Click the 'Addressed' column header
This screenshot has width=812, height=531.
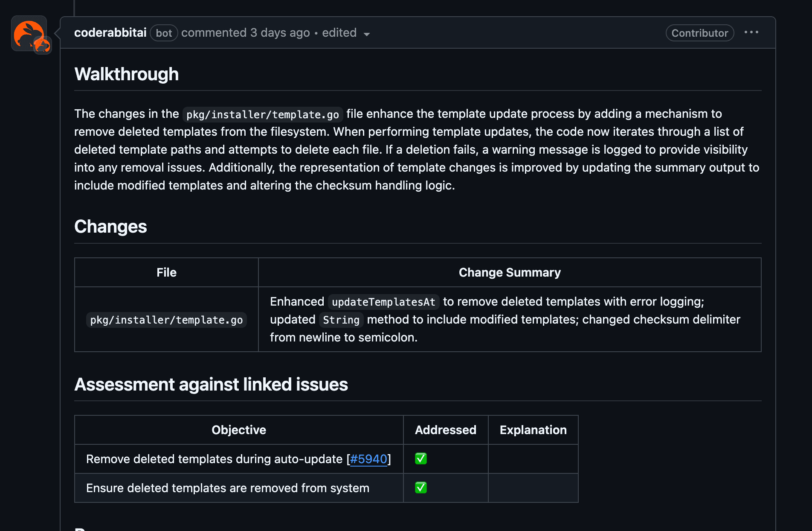[x=445, y=430]
